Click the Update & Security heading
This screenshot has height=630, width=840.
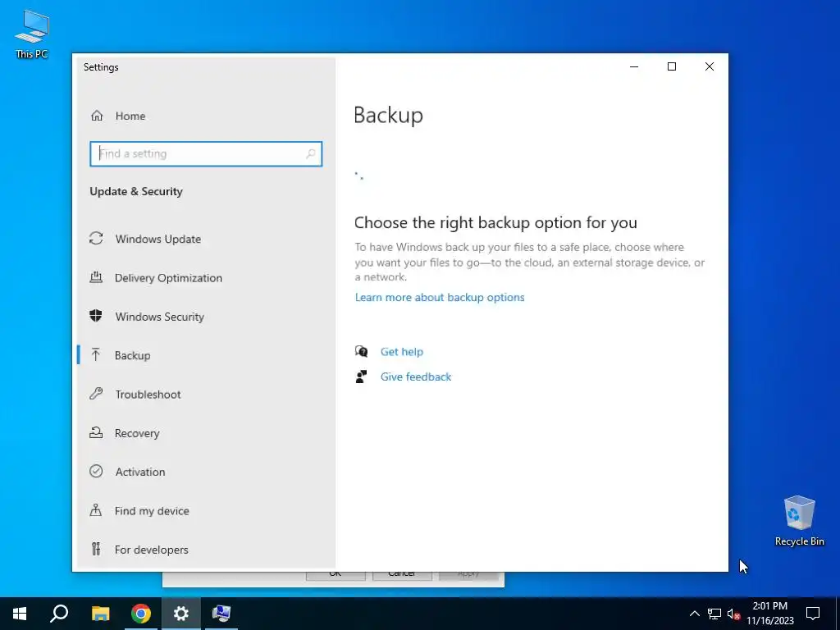(x=136, y=191)
